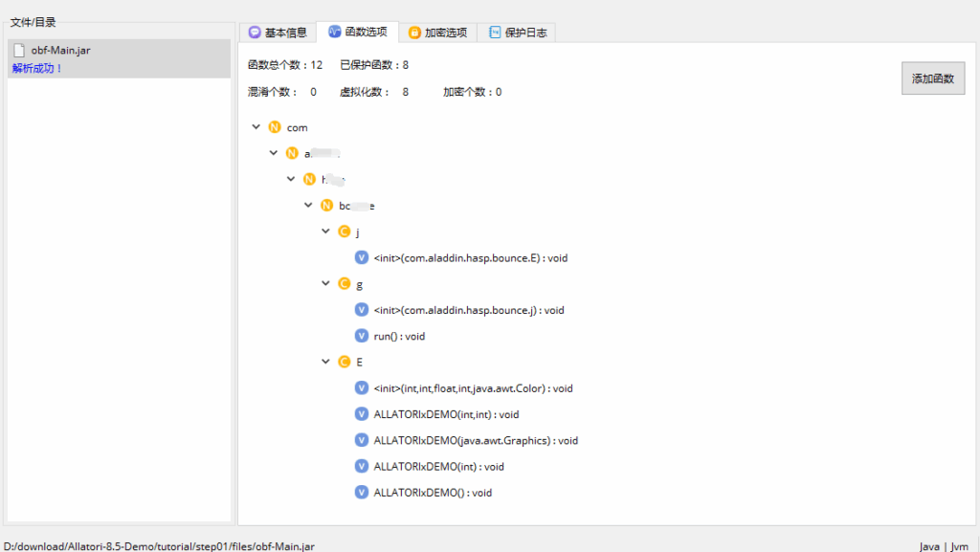Collapse the com package node
The width and height of the screenshot is (980, 552).
[256, 127]
